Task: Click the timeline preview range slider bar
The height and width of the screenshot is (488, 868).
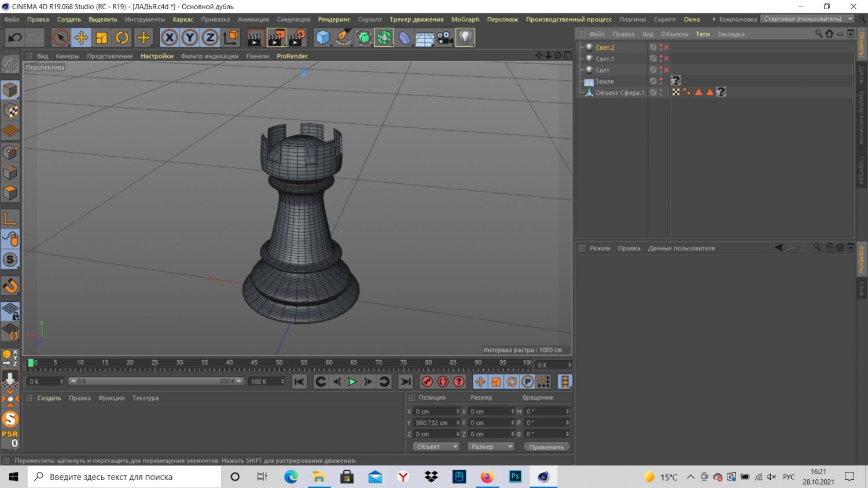Action: click(156, 381)
